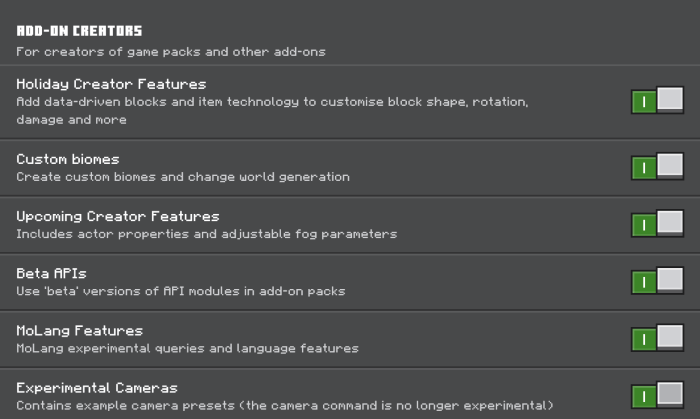The image size is (700, 419).
Task: Click the example camera presets description
Action: pyautogui.click(x=285, y=406)
